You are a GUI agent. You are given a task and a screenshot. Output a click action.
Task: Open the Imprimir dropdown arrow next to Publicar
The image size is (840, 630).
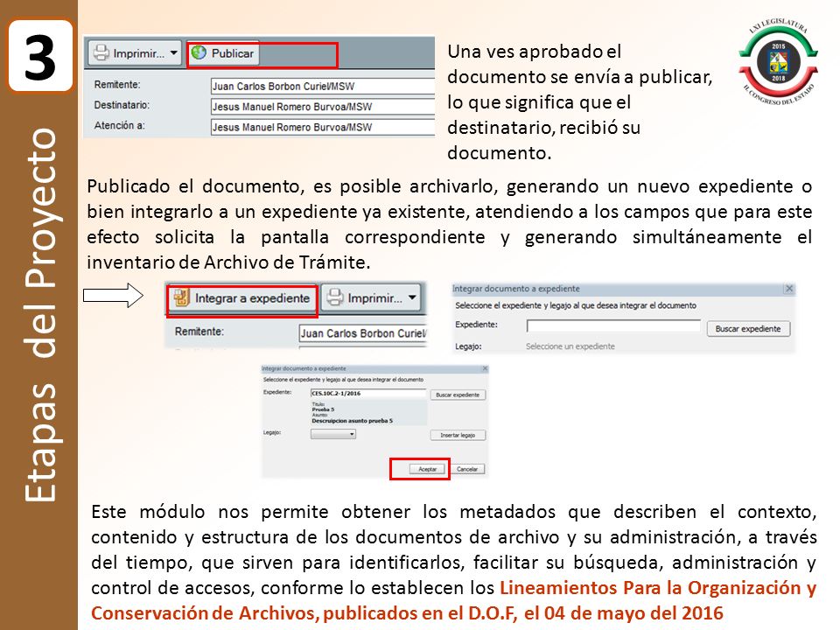173,53
